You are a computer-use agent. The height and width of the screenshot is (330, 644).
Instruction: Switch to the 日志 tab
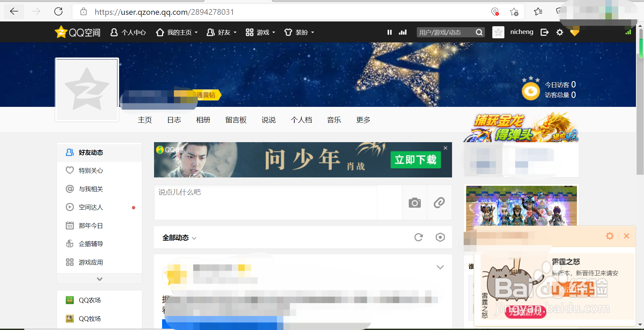coord(174,120)
